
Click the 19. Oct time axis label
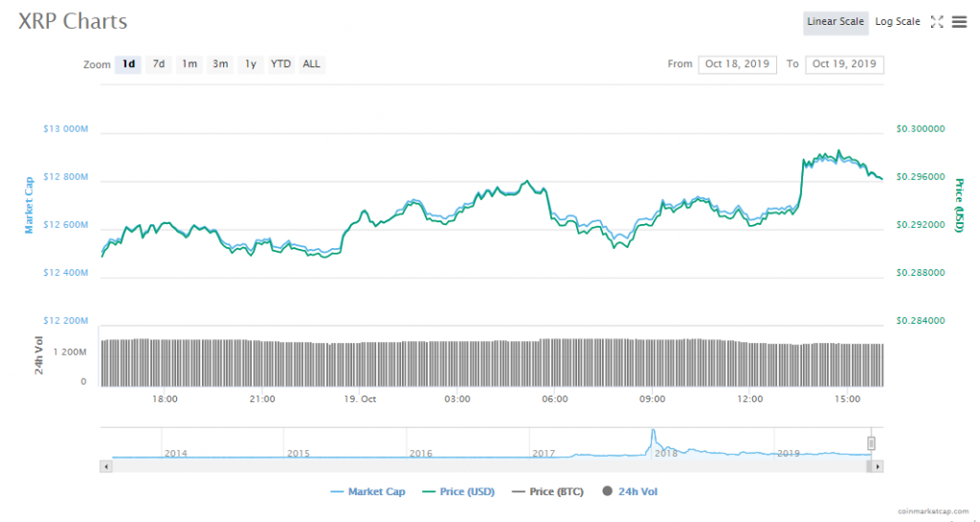click(360, 398)
